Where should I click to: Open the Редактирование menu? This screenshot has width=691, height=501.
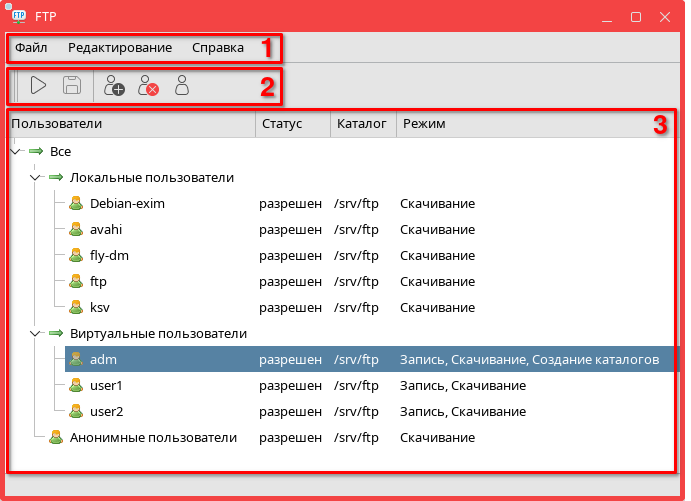click(x=120, y=48)
